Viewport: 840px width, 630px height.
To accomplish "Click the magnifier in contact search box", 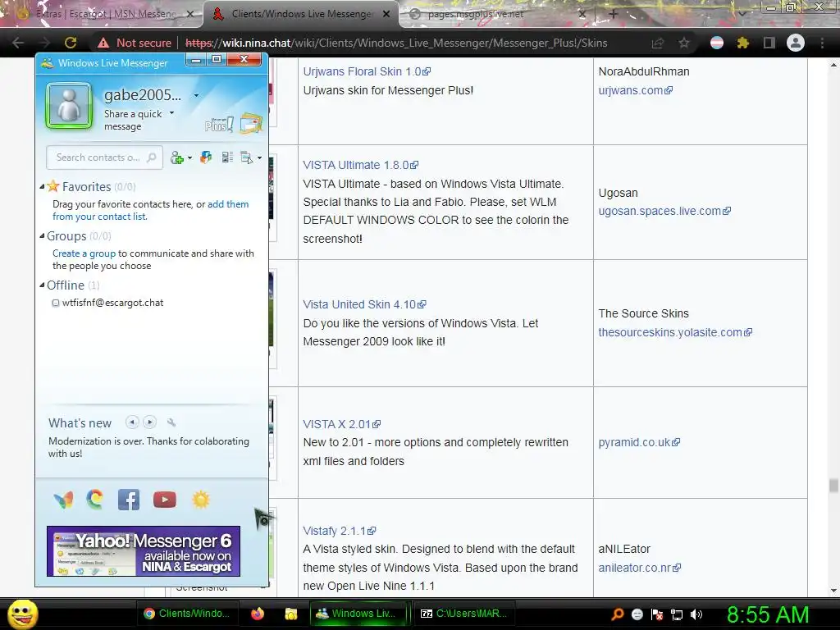I will tap(152, 157).
